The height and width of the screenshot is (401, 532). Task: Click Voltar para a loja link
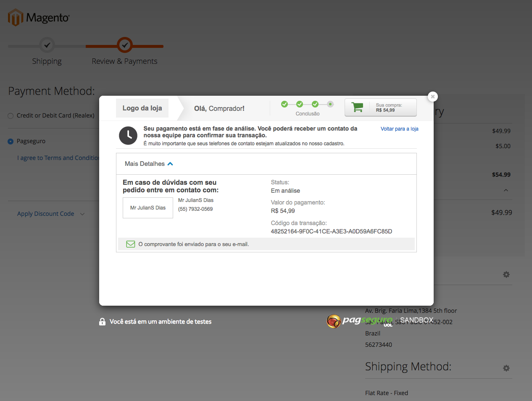point(400,129)
